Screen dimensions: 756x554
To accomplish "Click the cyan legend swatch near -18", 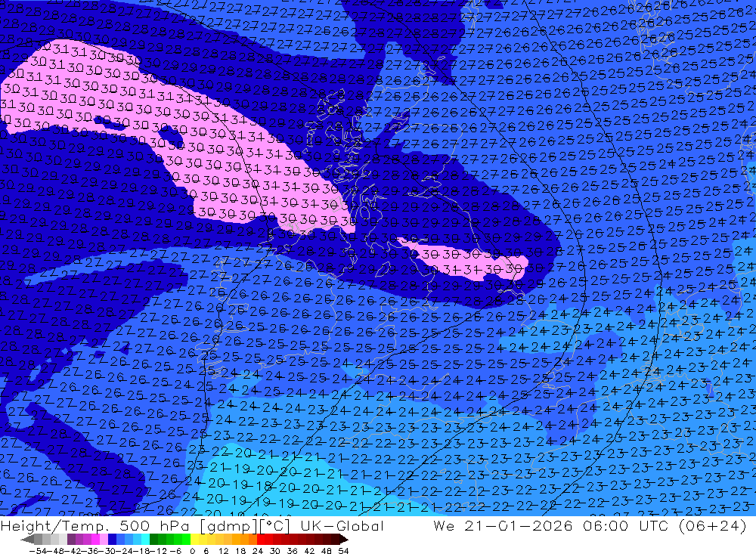I will [145, 540].
